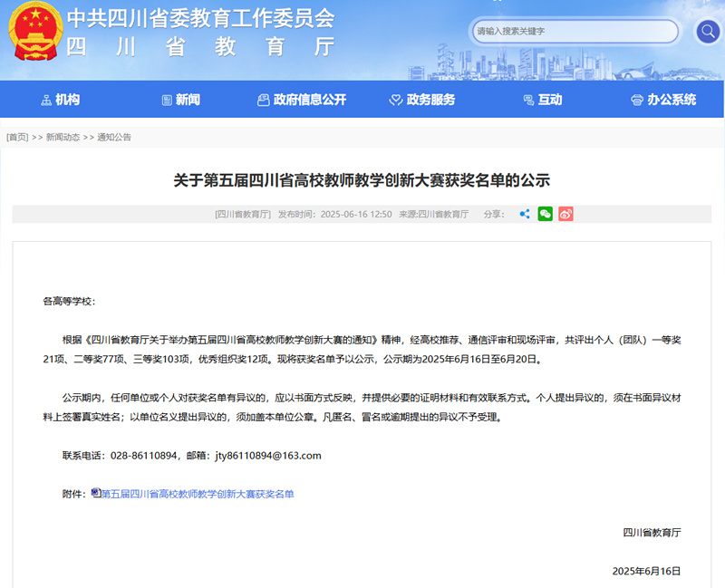Click the signature 四川省教育厅 at bottom right
Screen dimensions: 725x588
652,533
